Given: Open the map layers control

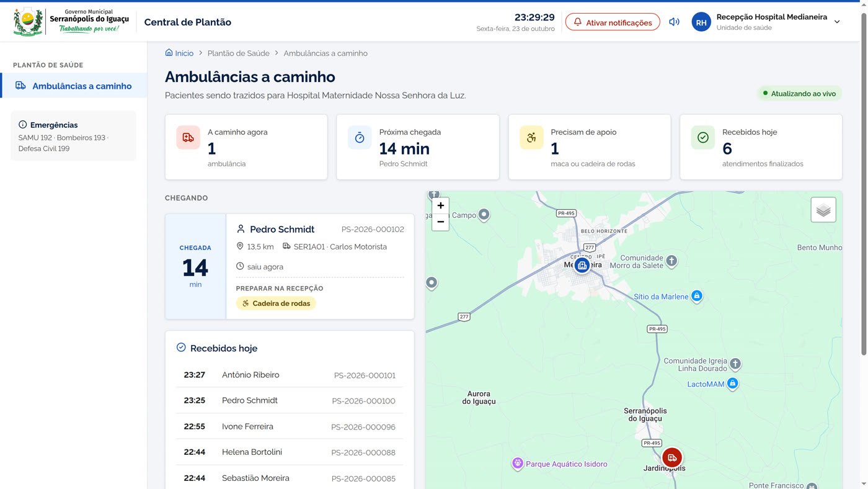Looking at the screenshot, I should tap(823, 210).
